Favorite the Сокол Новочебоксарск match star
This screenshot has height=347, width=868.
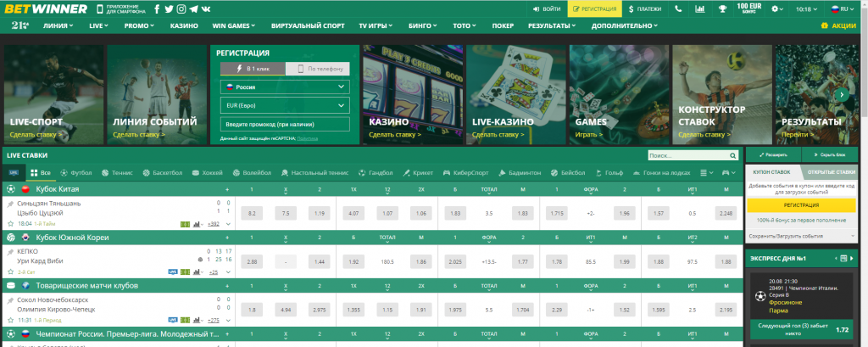click(10, 321)
